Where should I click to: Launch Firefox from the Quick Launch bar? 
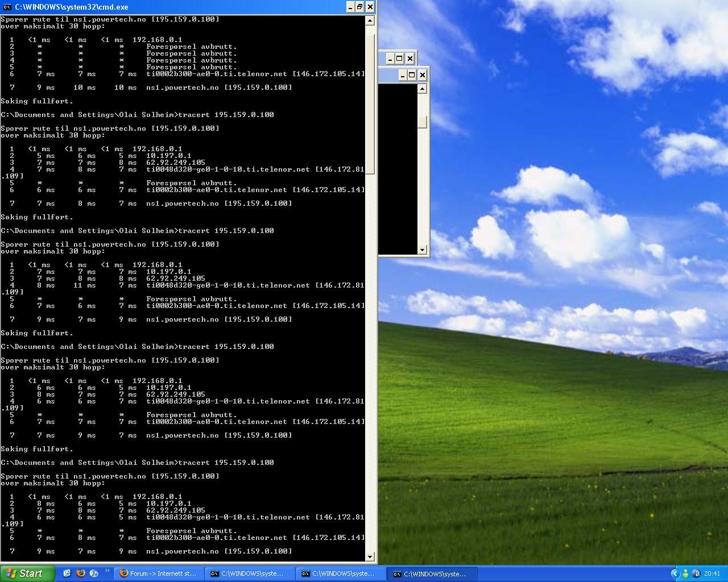[81, 573]
